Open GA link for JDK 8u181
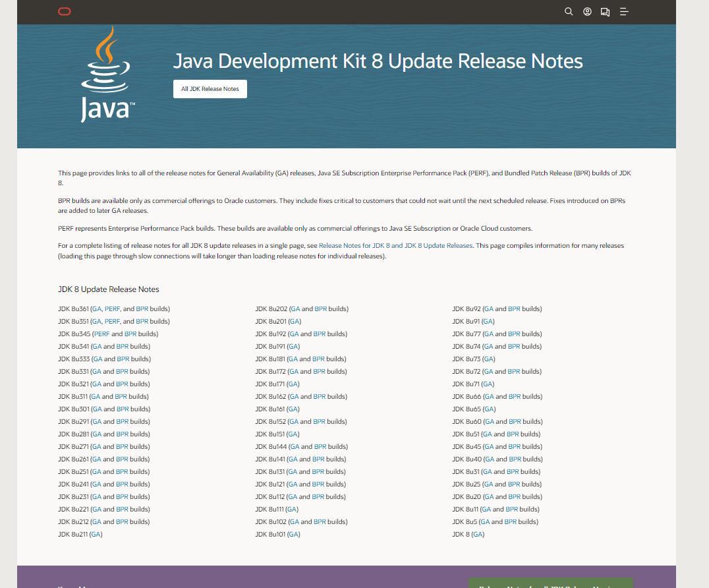 [x=293, y=359]
